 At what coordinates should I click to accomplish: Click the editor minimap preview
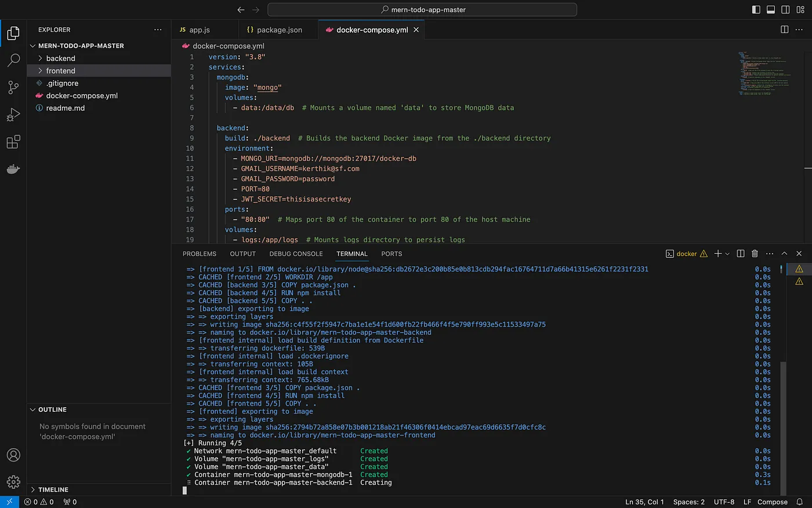(764, 74)
